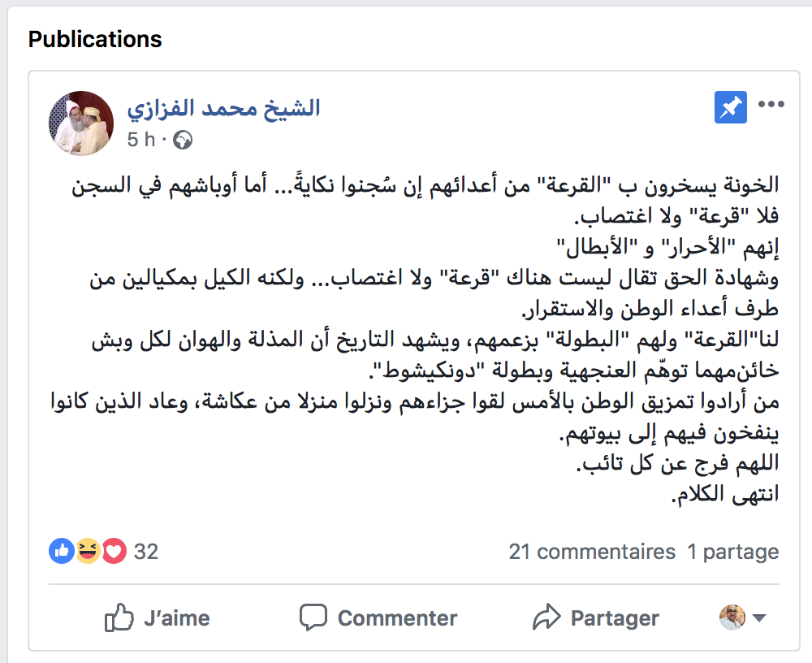This screenshot has height=663, width=812.
Task: Open the "1 partage" shares link
Action: tap(733, 552)
